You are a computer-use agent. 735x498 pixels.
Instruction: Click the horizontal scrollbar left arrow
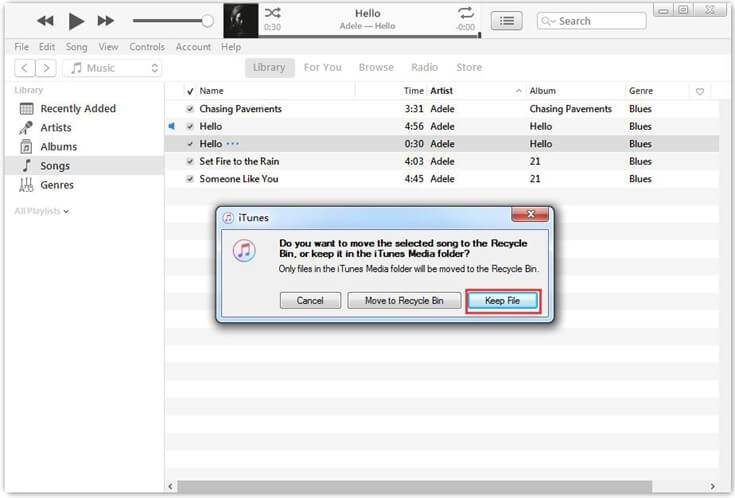[x=171, y=487]
